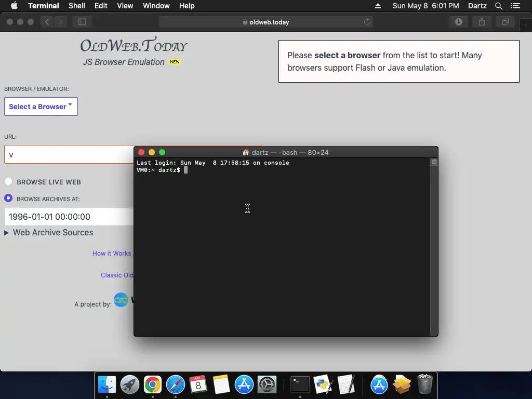Viewport: 532px width, 399px height.
Task: Click the project logo next to 'A project by'
Action: 121,300
